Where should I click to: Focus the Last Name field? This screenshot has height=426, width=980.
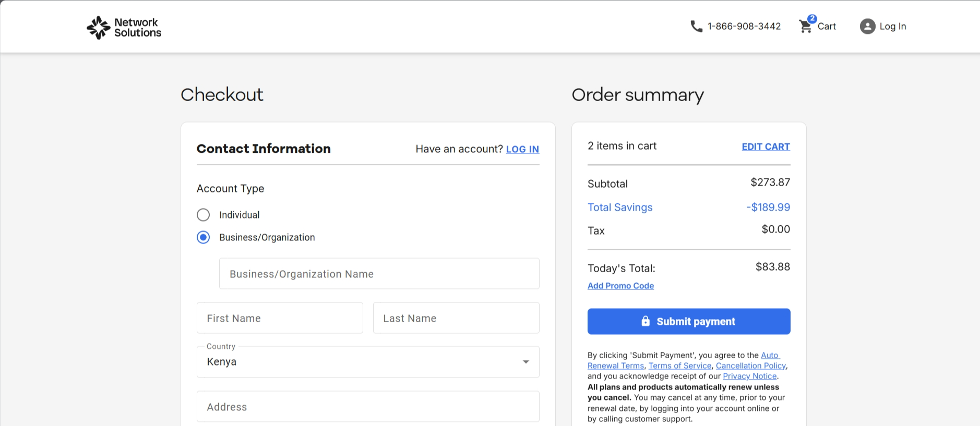(x=456, y=318)
